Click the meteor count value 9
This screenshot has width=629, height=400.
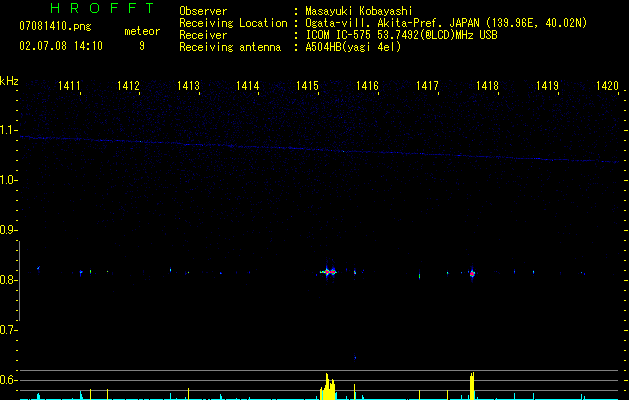pyautogui.click(x=142, y=46)
